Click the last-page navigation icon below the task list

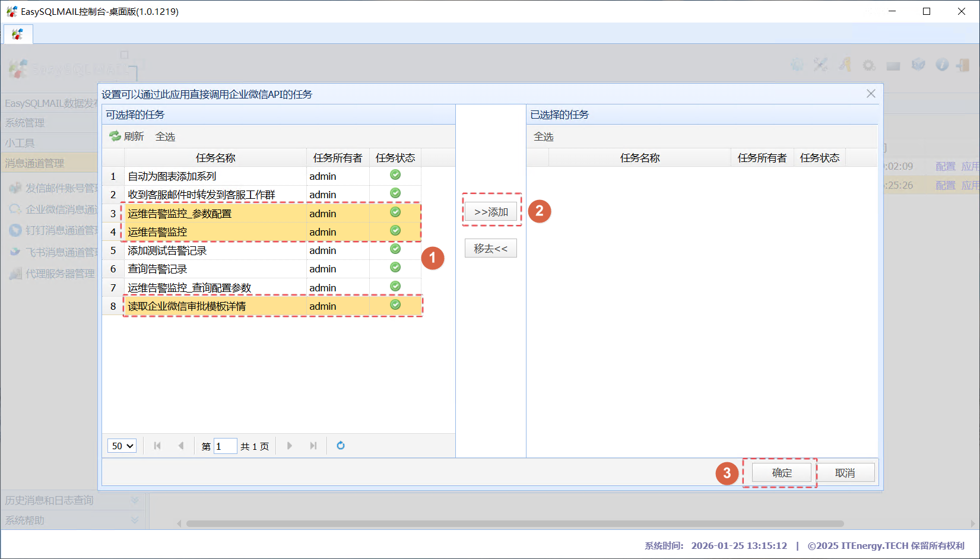point(313,446)
